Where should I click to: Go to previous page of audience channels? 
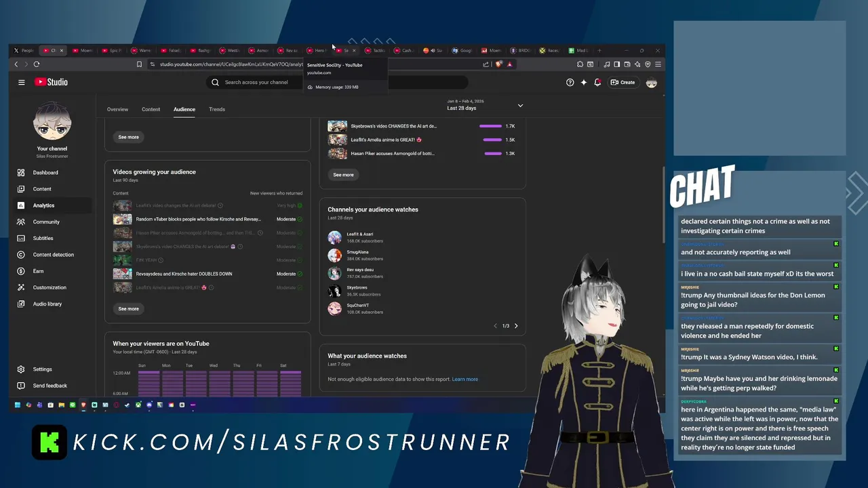click(x=495, y=326)
